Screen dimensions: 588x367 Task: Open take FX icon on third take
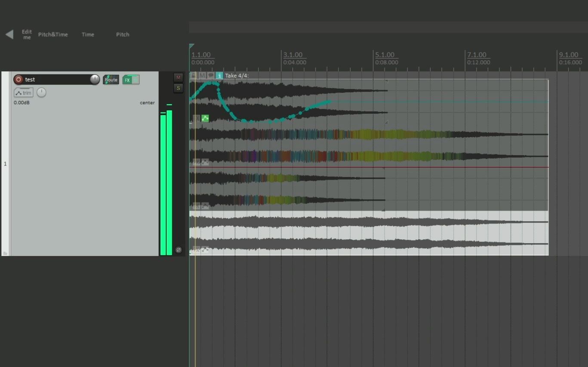click(197, 206)
